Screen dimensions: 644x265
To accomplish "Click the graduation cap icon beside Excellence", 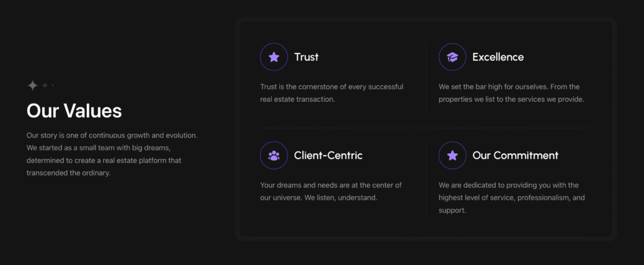I will tap(452, 57).
